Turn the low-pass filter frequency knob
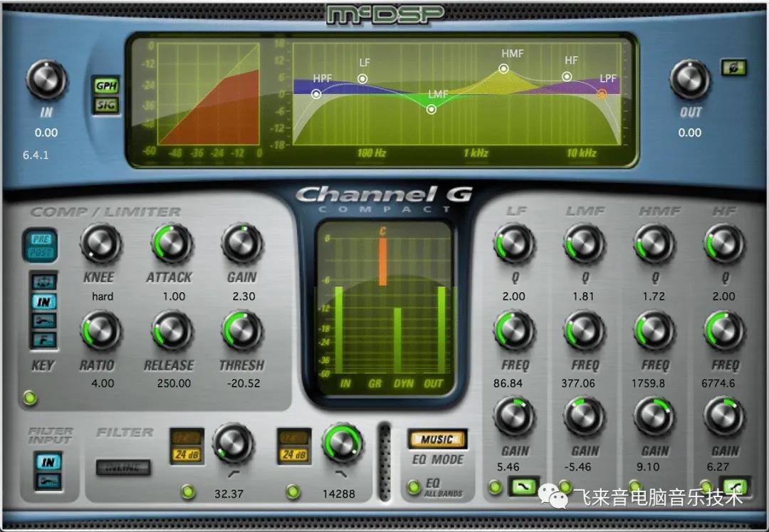 pyautogui.click(x=342, y=444)
